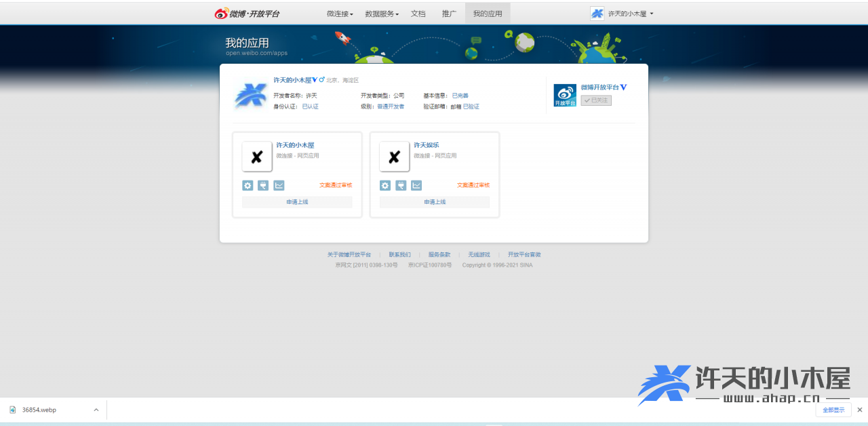
Task: Open the 36854.webp download options chevron
Action: click(96, 410)
